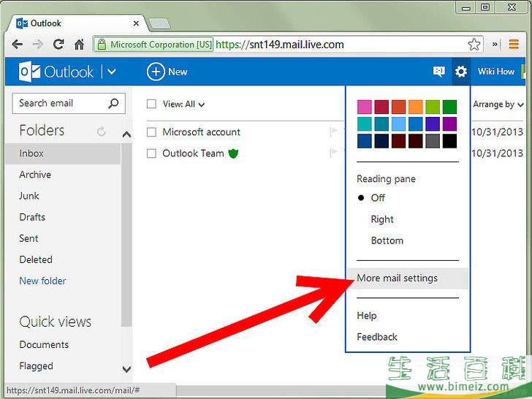Tick the select-all messages checkbox
The image size is (532, 399).
[151, 104]
